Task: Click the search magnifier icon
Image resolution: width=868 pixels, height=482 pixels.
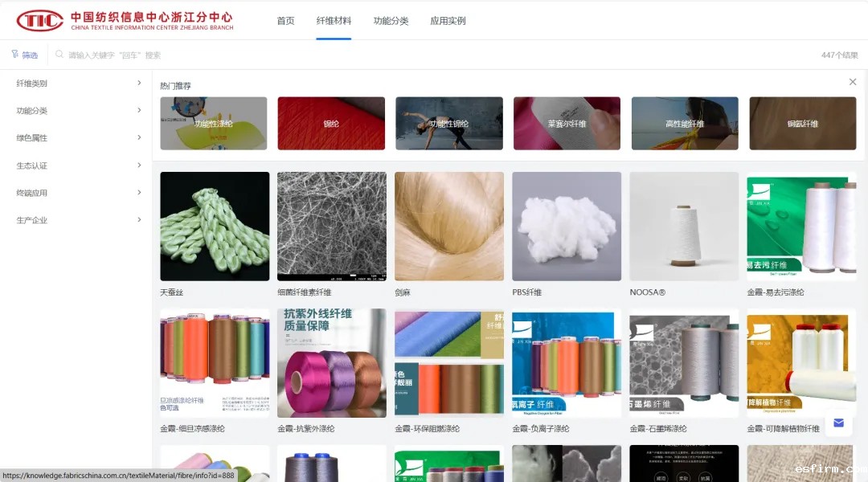Action: [x=60, y=55]
